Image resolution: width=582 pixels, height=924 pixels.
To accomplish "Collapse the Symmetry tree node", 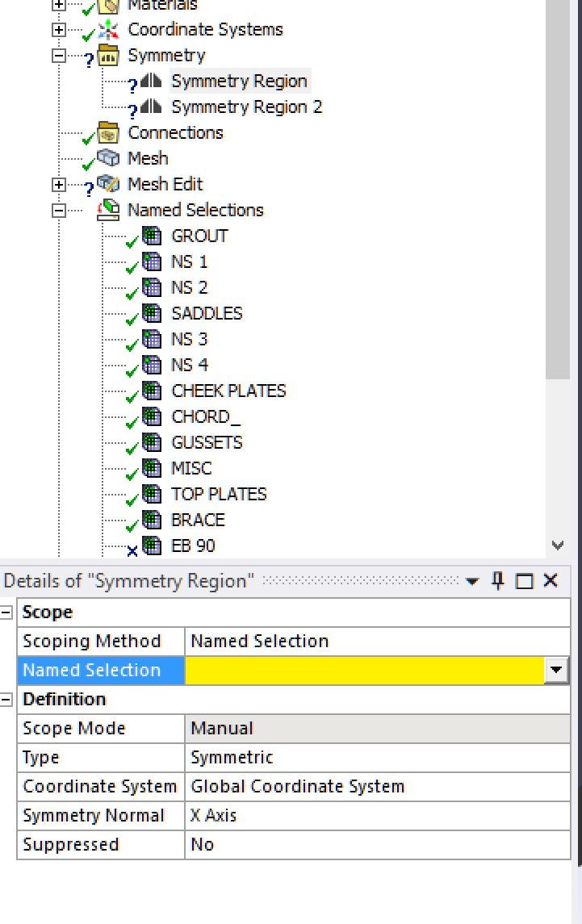I will click(58, 56).
